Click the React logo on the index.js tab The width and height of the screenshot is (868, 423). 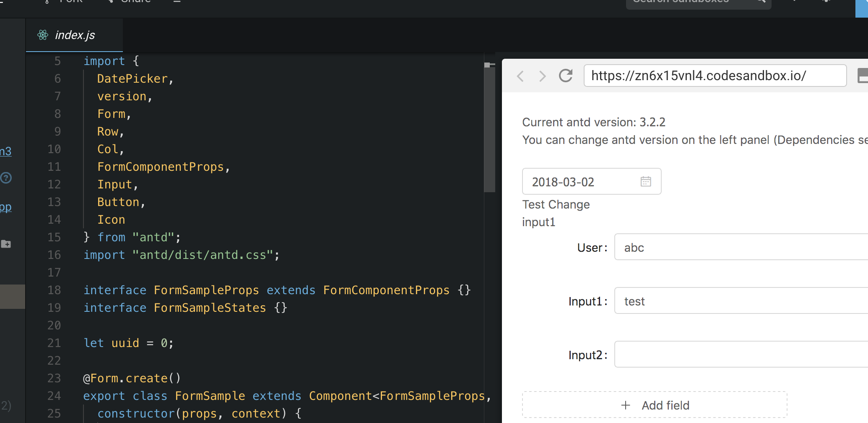click(42, 35)
